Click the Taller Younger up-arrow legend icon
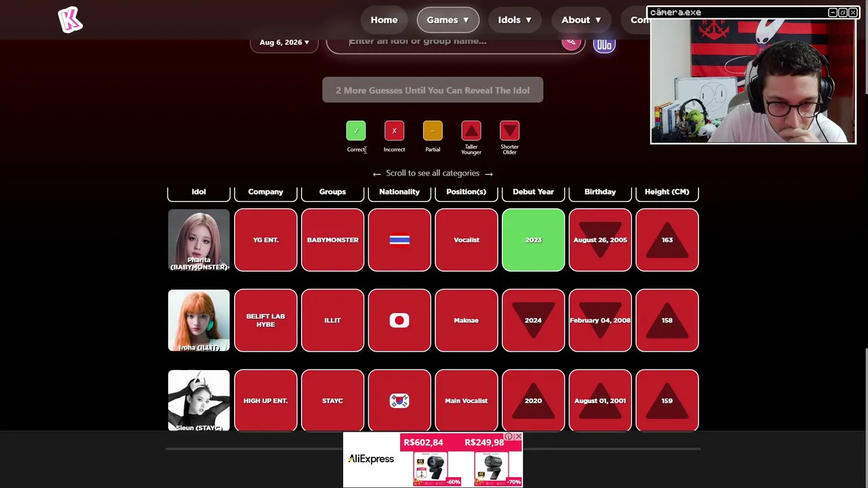Image resolution: width=868 pixels, height=488 pixels. click(471, 130)
